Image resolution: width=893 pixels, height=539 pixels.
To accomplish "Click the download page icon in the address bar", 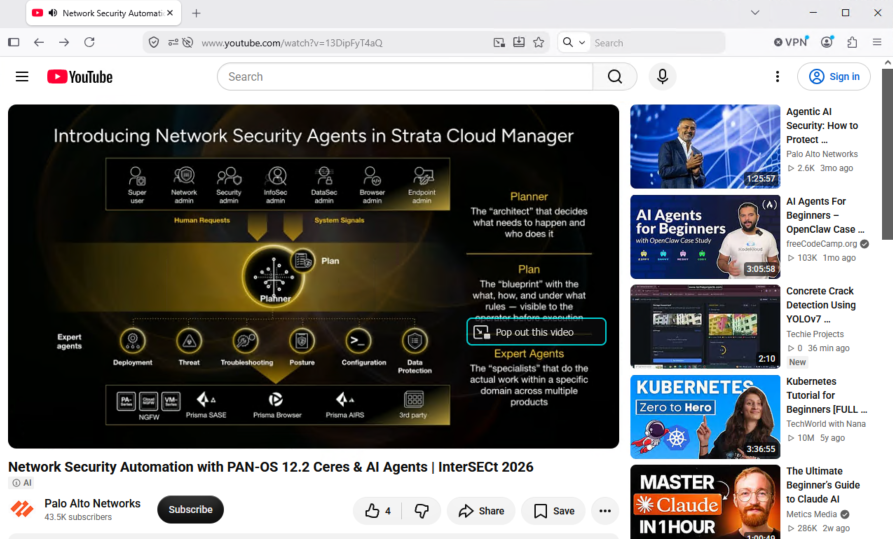I will tap(519, 42).
